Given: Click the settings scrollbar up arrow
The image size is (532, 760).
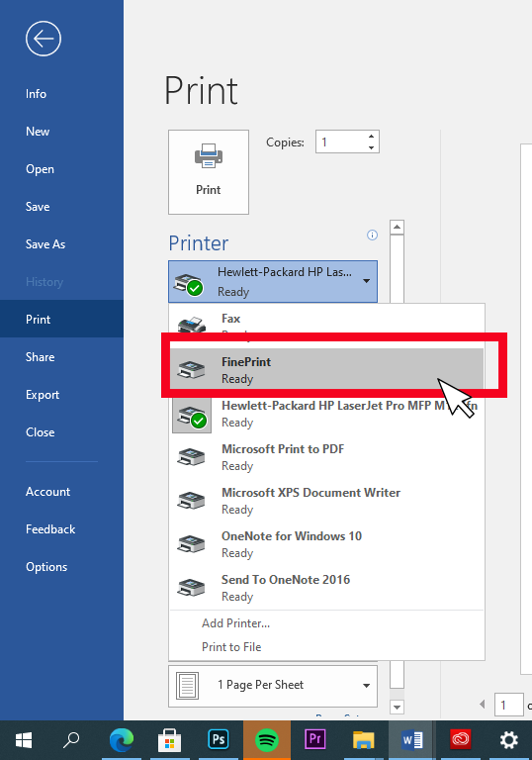Looking at the screenshot, I should pos(397,227).
